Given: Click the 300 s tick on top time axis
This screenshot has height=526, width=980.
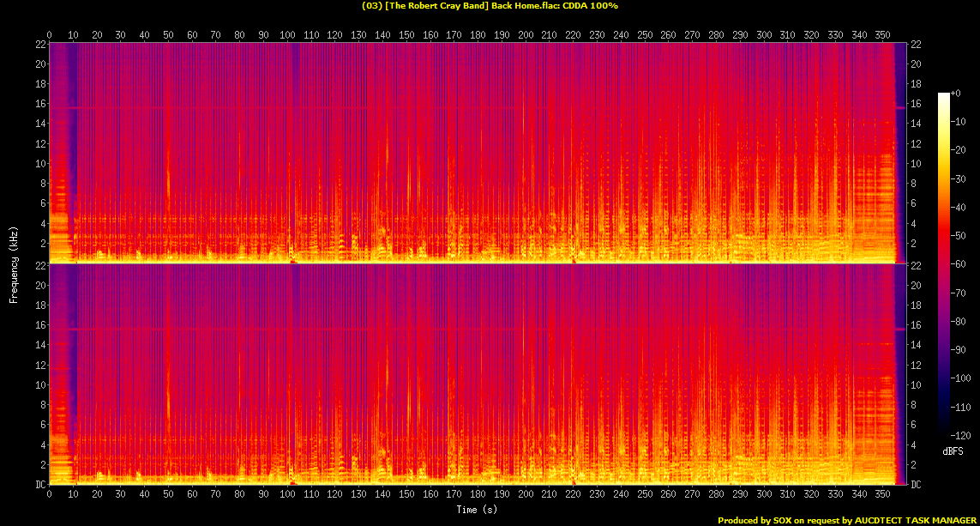Looking at the screenshot, I should [763, 34].
